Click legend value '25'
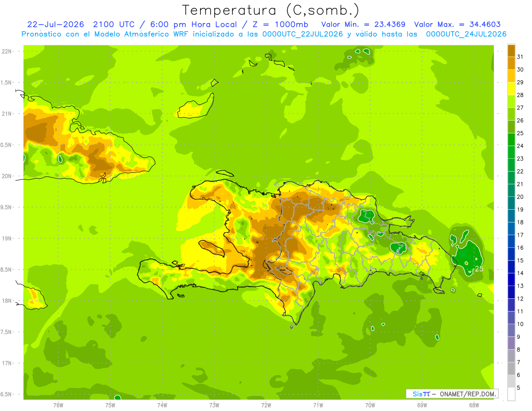This screenshot has width=532, height=411. click(520, 133)
